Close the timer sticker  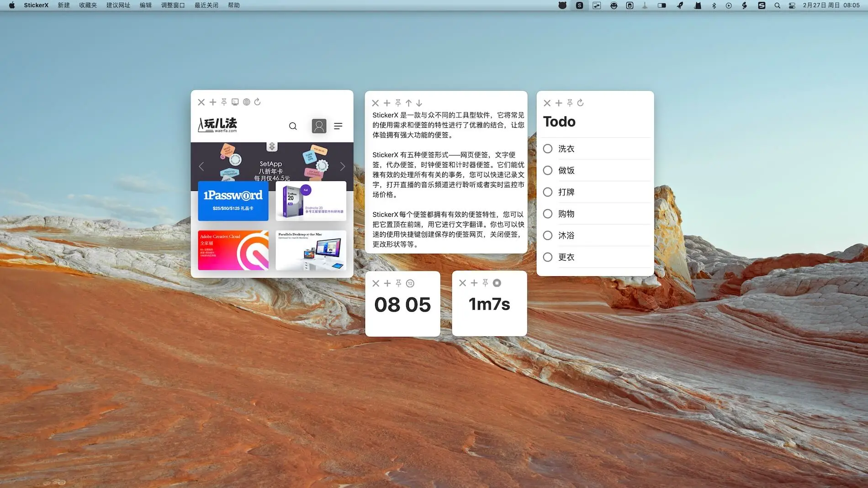(x=463, y=283)
